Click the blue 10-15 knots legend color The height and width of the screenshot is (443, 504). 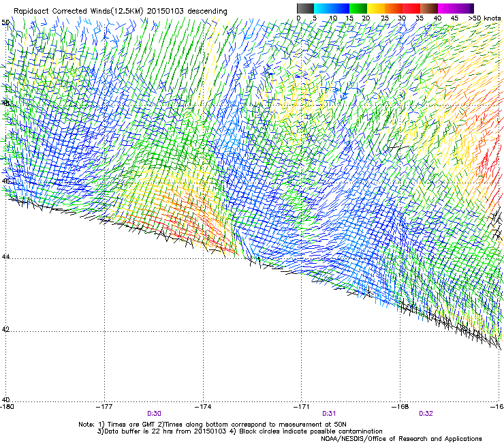[341, 8]
